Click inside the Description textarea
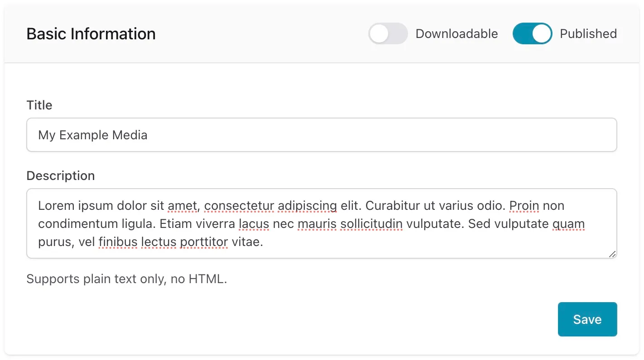Viewport: 644px width, 360px height. point(322,223)
